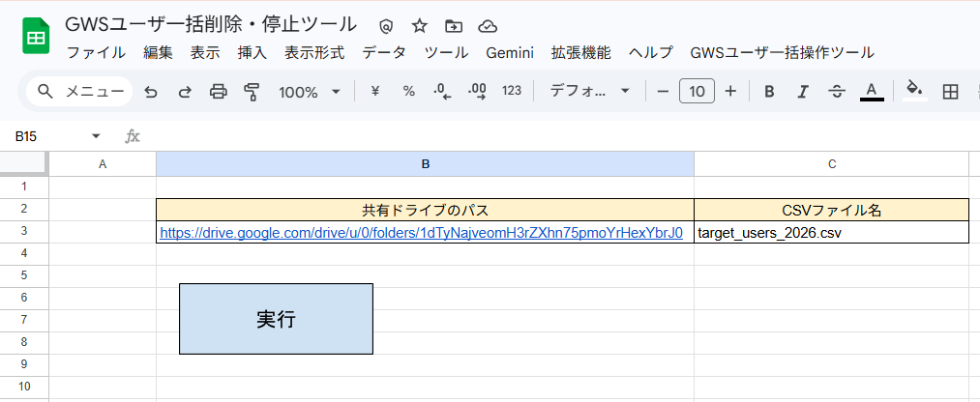Image resolution: width=980 pixels, height=402 pixels.
Task: Open the font family dropdown
Action: pos(589,92)
